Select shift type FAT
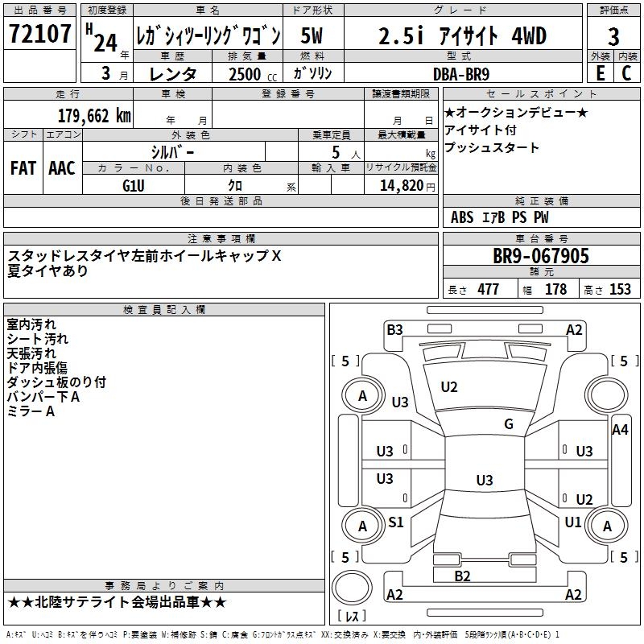Screen dimensions: 644x644 (23, 168)
